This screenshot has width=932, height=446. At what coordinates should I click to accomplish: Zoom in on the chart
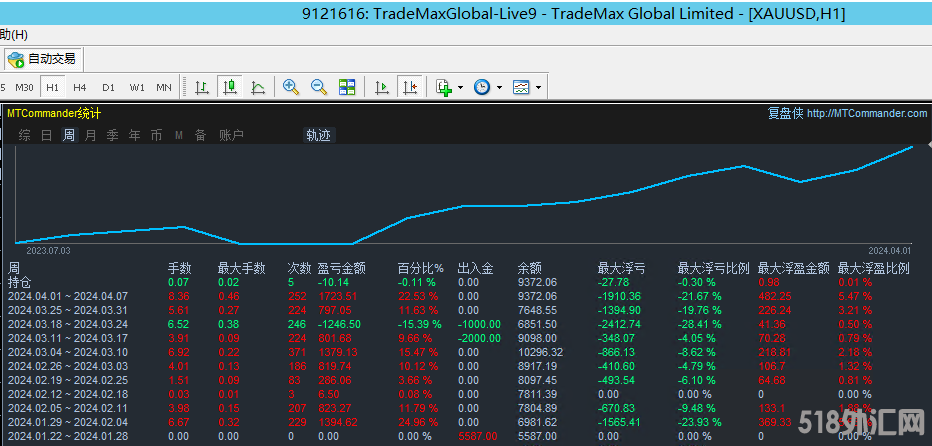tap(291, 88)
